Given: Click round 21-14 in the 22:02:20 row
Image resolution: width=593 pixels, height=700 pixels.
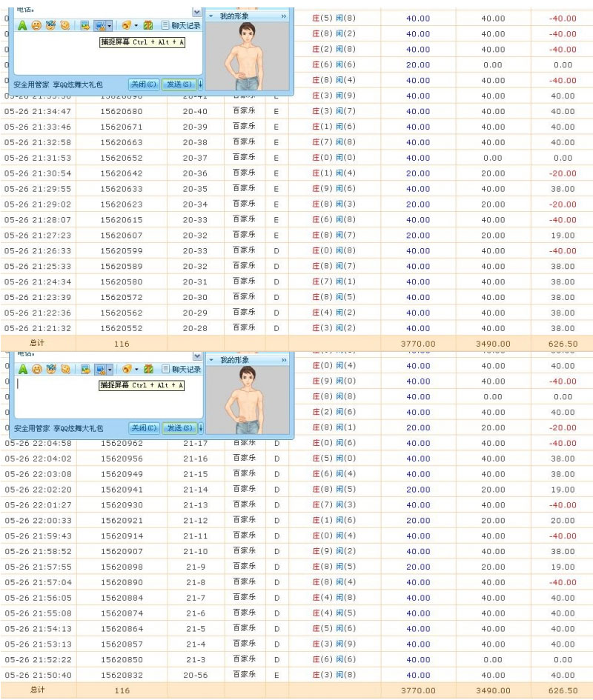Looking at the screenshot, I should coord(195,490).
